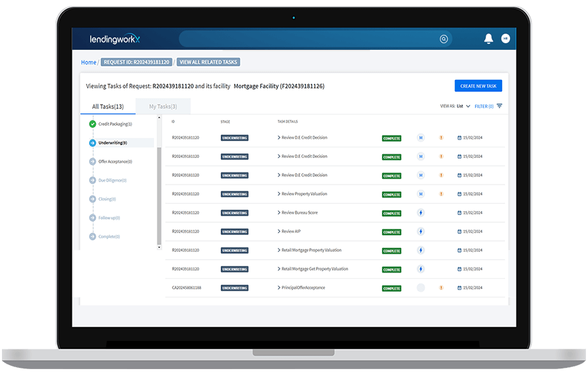
Task: Click the Create New Task button
Action: [x=478, y=86]
